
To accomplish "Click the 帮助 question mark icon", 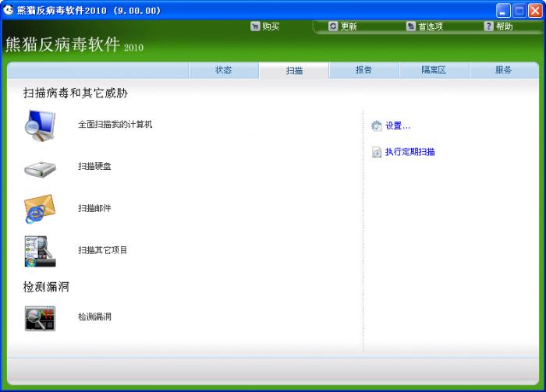I will click(489, 26).
